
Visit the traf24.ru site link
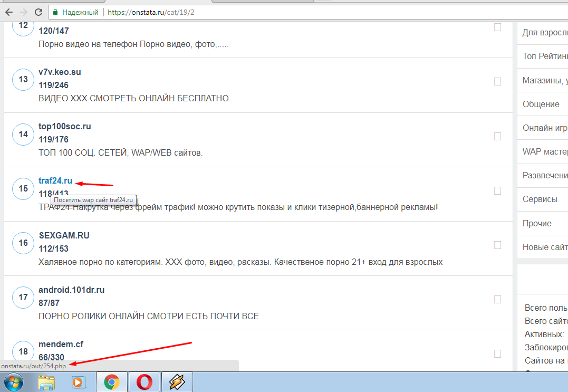(55, 181)
